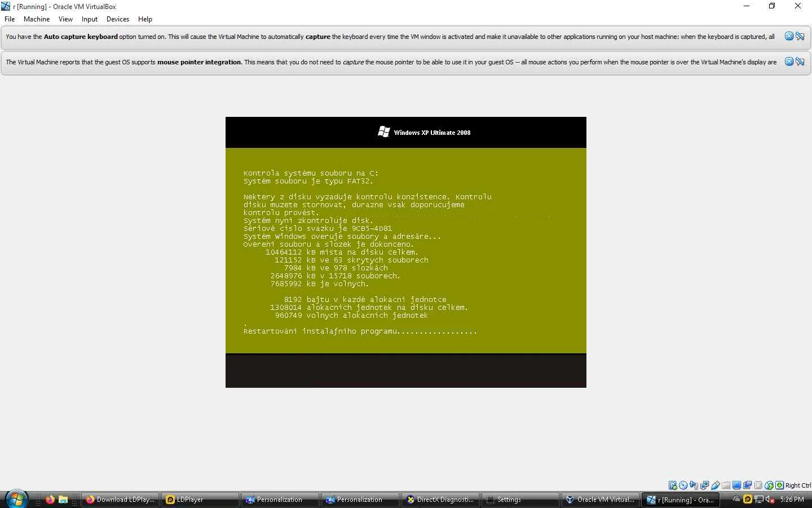The image size is (812, 508).
Task: Open the Windows Start menu
Action: pyautogui.click(x=16, y=499)
